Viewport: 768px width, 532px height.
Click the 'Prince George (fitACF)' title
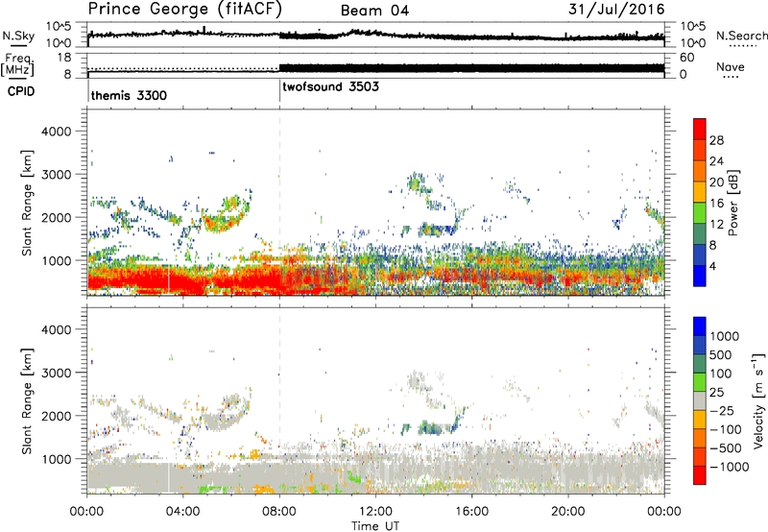pyautogui.click(x=184, y=10)
